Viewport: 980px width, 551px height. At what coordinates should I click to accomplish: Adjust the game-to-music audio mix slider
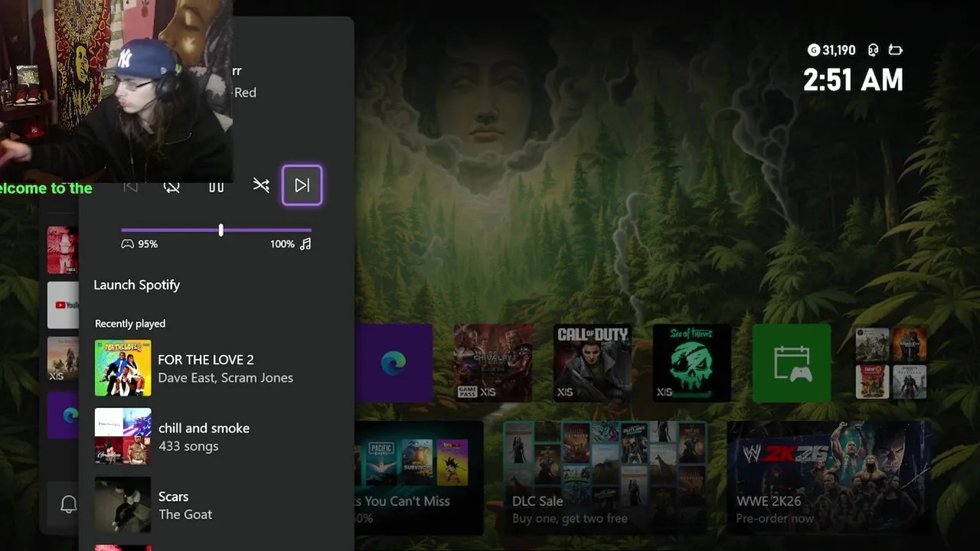click(216, 230)
